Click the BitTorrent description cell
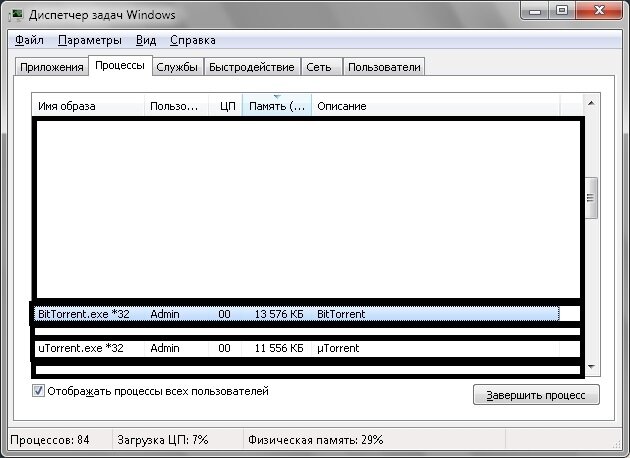This screenshot has height=458, width=630. tap(341, 314)
